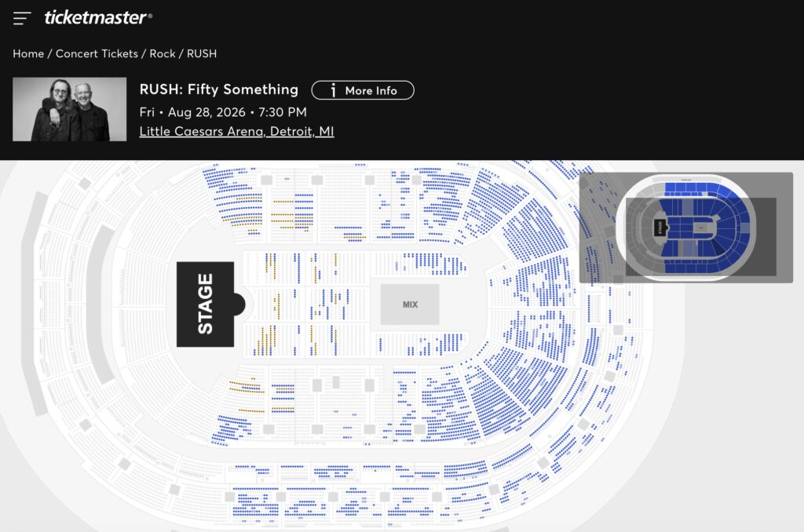Click the Ticketmaster logo
This screenshot has height=532, width=804.
coord(98,17)
